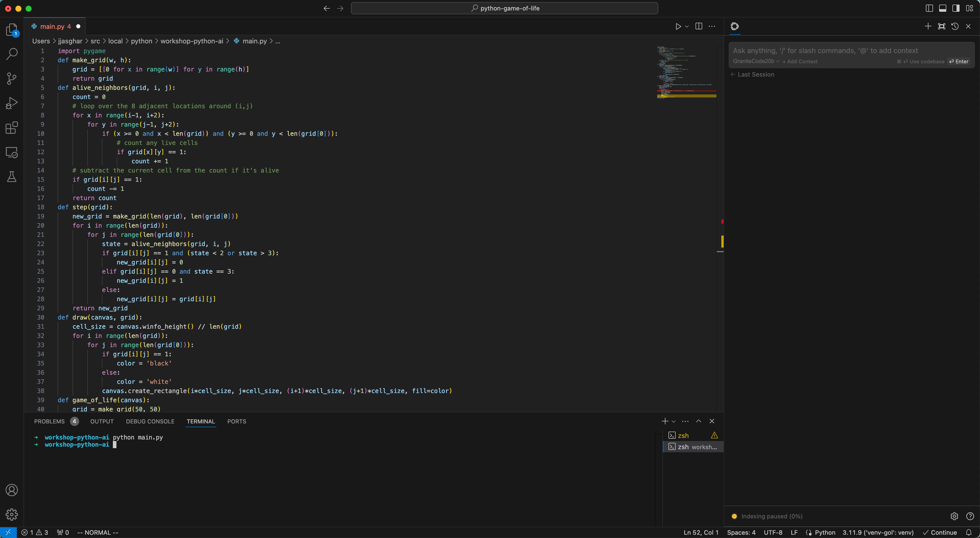Open the Run and Debug view
The height and width of the screenshot is (538, 980).
[x=12, y=103]
